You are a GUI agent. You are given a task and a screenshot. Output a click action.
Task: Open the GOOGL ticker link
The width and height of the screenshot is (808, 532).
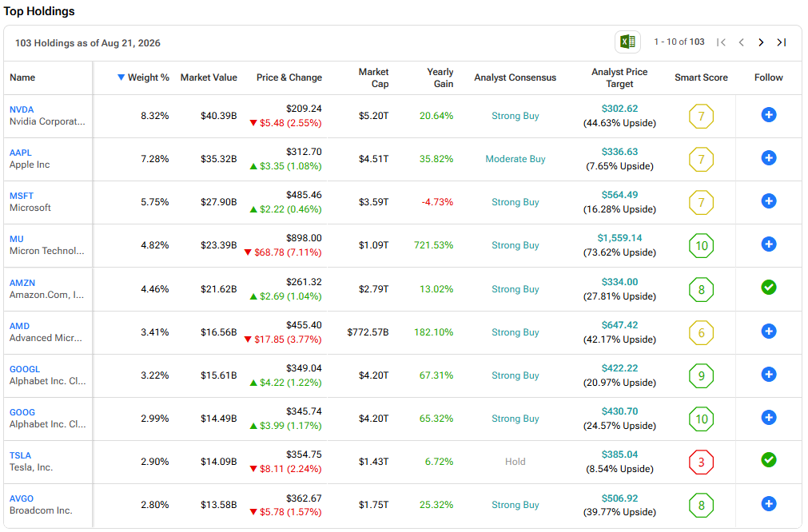[x=25, y=369]
